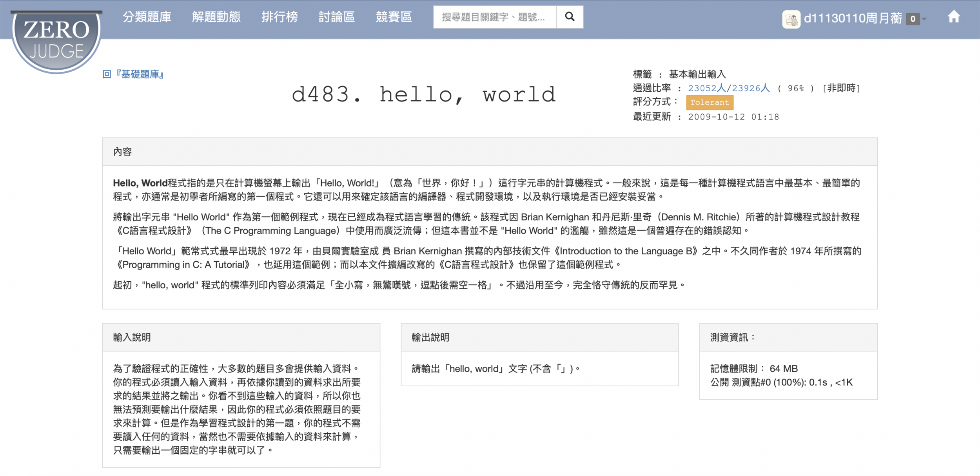Open the 競賽區 section
Viewport: 980px width, 476px height.
click(394, 17)
